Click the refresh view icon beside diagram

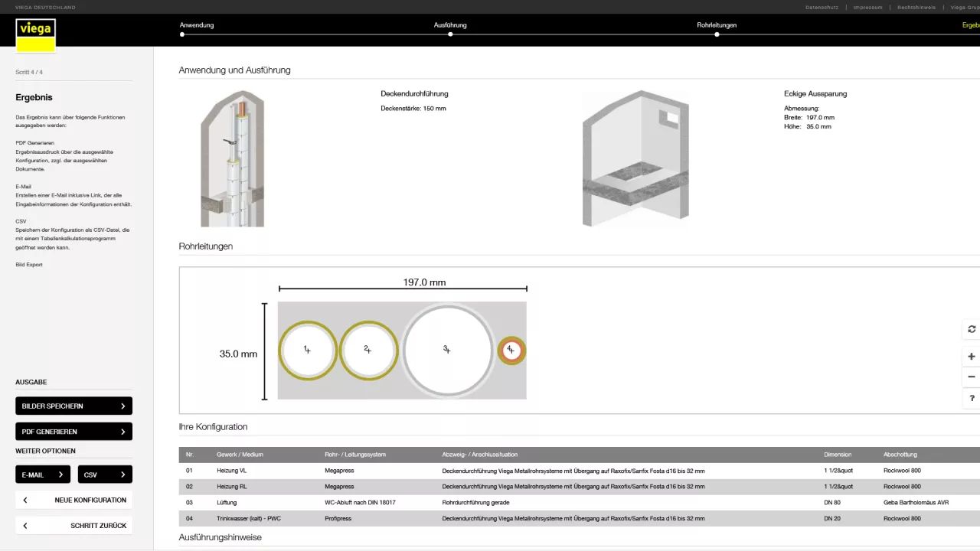(972, 329)
